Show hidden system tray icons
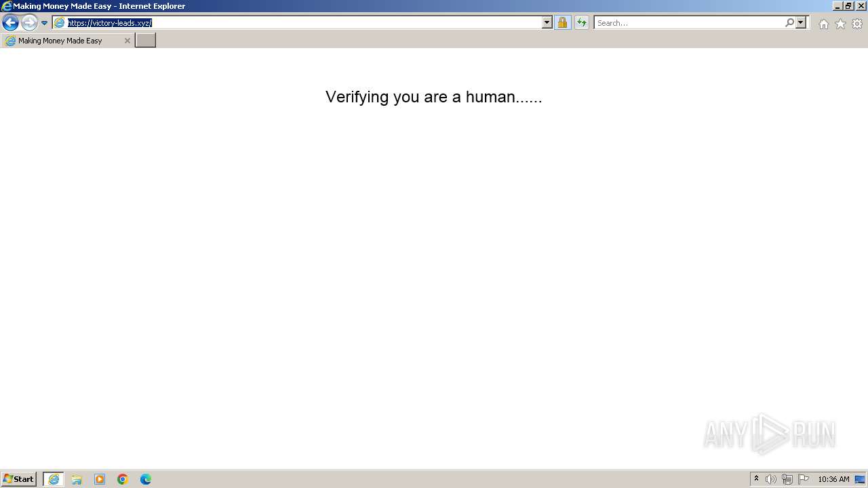 (x=756, y=479)
